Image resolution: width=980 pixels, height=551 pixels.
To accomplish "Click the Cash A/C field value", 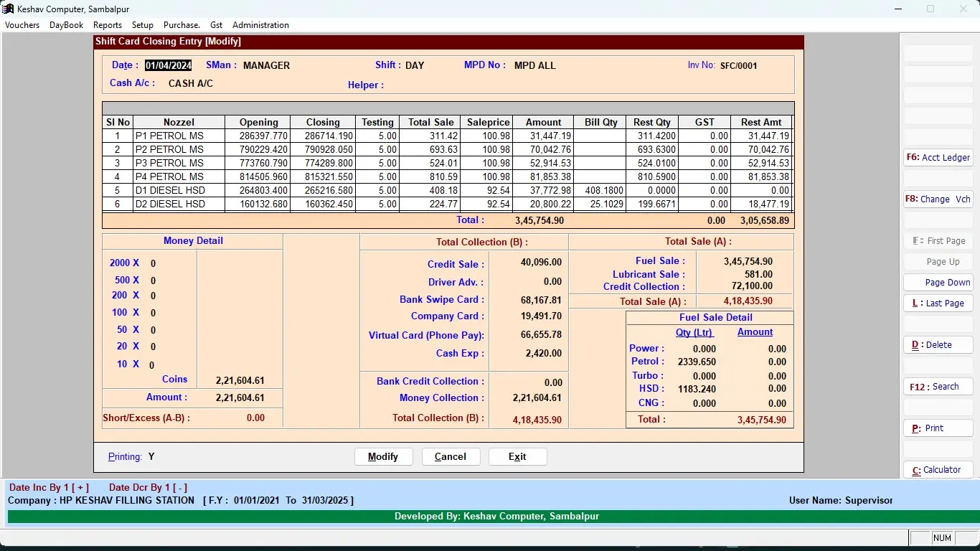I will coord(191,83).
